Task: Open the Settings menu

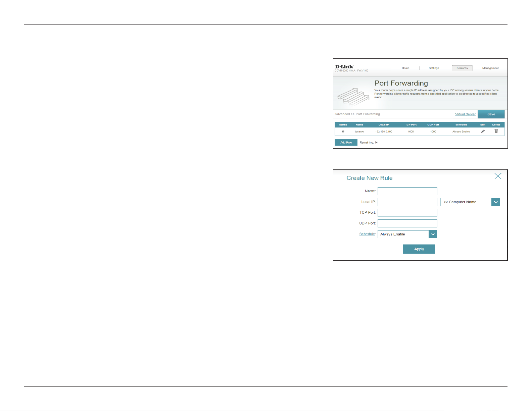Action: pos(434,68)
